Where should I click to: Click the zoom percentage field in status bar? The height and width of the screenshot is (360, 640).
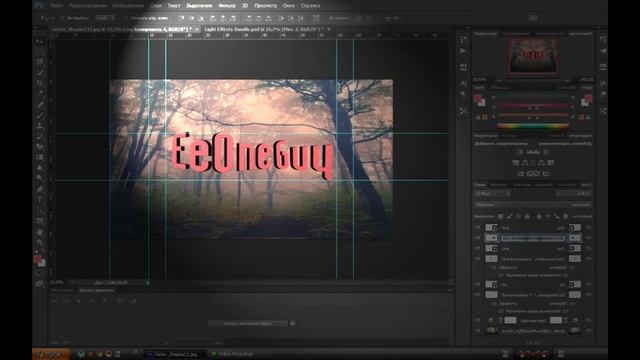coord(57,282)
